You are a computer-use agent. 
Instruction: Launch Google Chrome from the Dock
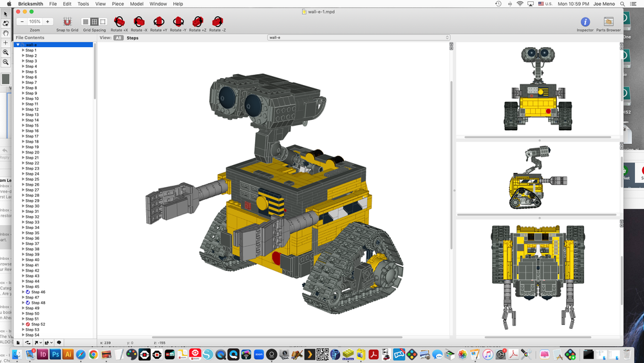pos(93,354)
